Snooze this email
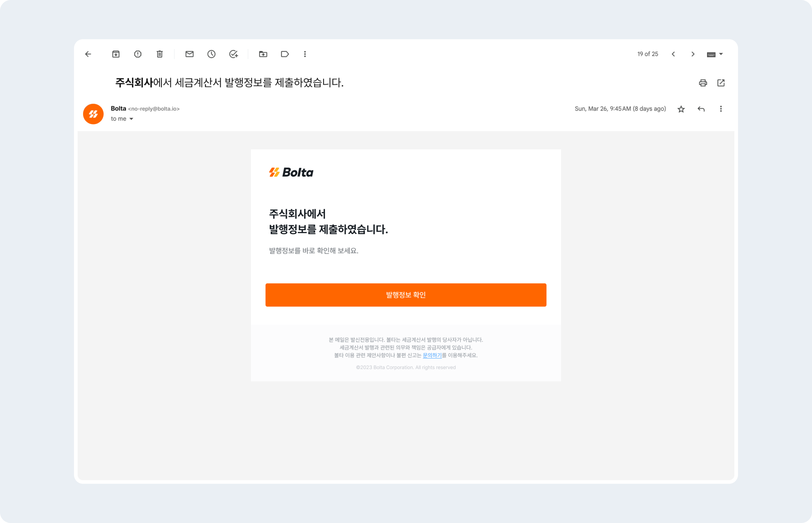Screen dimensions: 812x523 (x=211, y=54)
